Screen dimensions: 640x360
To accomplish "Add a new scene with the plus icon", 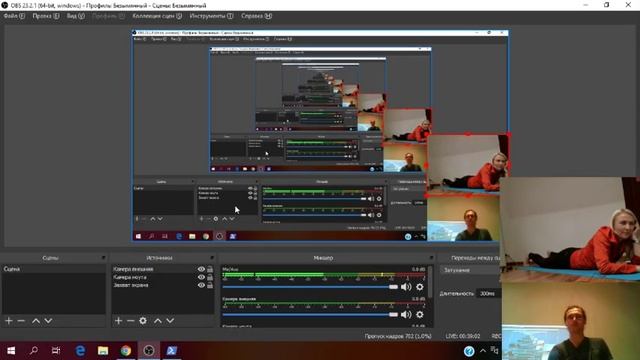I will (9, 321).
